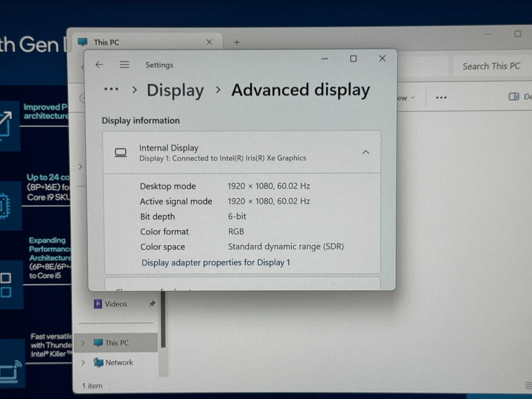The height and width of the screenshot is (399, 532).
Task: Open See more ellipsis in File Explorer toolbar
Action: pos(441,98)
